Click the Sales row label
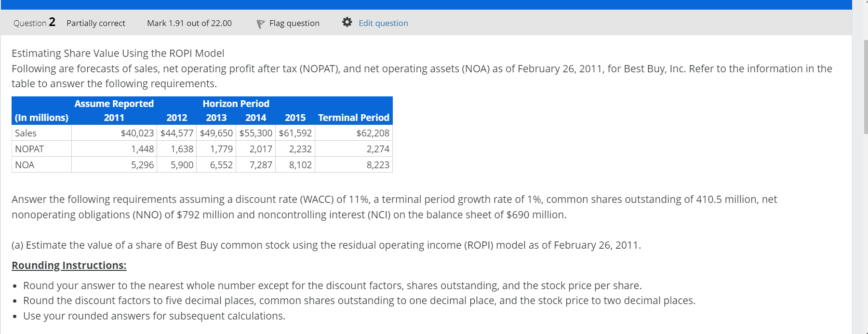The image size is (868, 334). tap(26, 133)
